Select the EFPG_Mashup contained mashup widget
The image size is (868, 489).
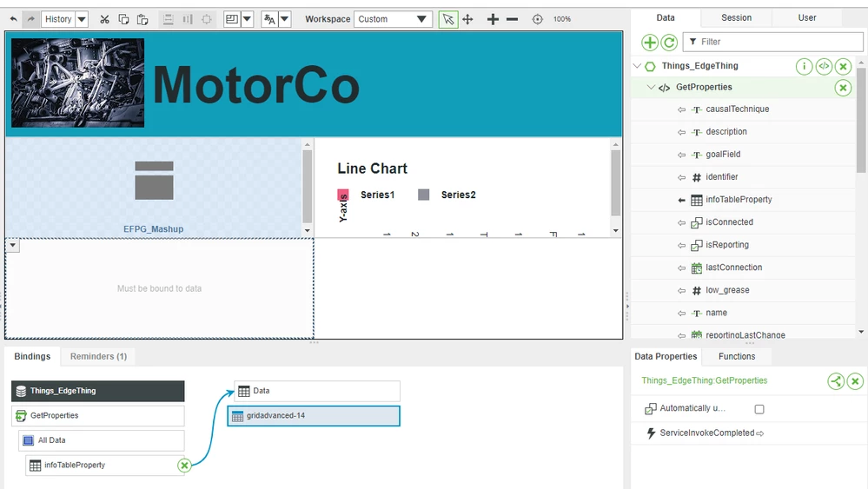click(154, 188)
